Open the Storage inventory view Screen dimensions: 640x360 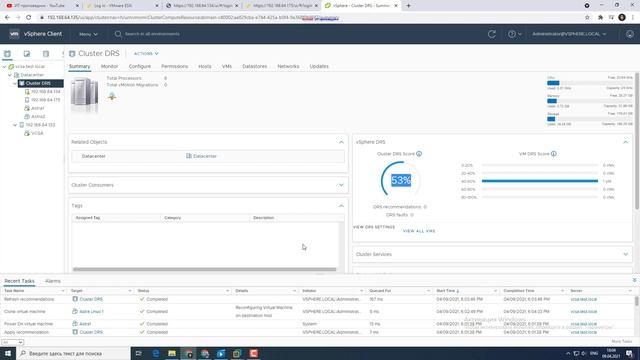pyautogui.click(x=46, y=54)
